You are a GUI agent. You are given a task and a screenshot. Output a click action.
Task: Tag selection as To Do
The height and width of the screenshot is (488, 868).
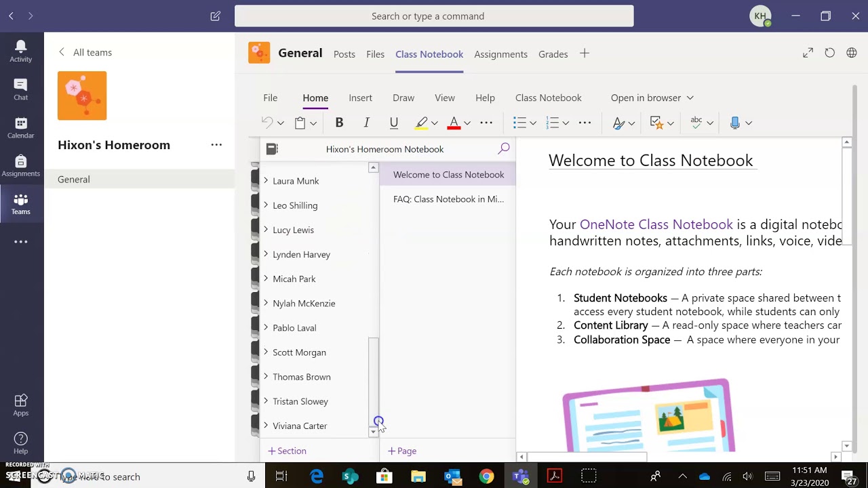[x=656, y=123]
